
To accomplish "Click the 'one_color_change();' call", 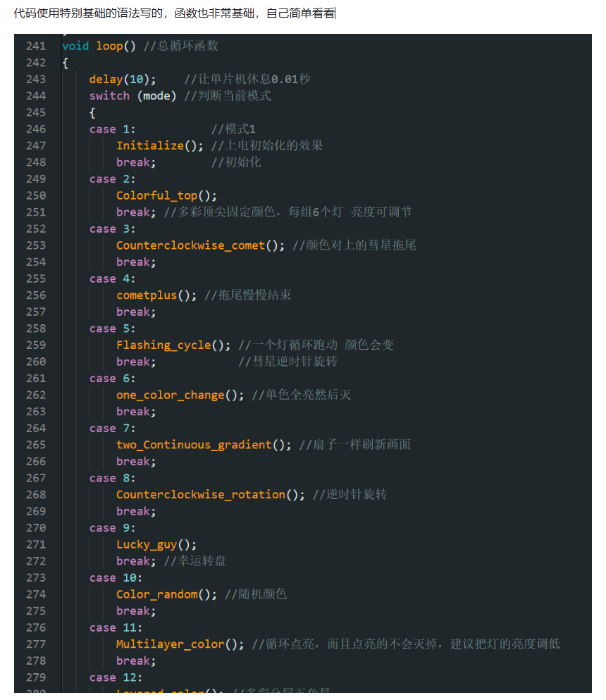I will [x=180, y=395].
